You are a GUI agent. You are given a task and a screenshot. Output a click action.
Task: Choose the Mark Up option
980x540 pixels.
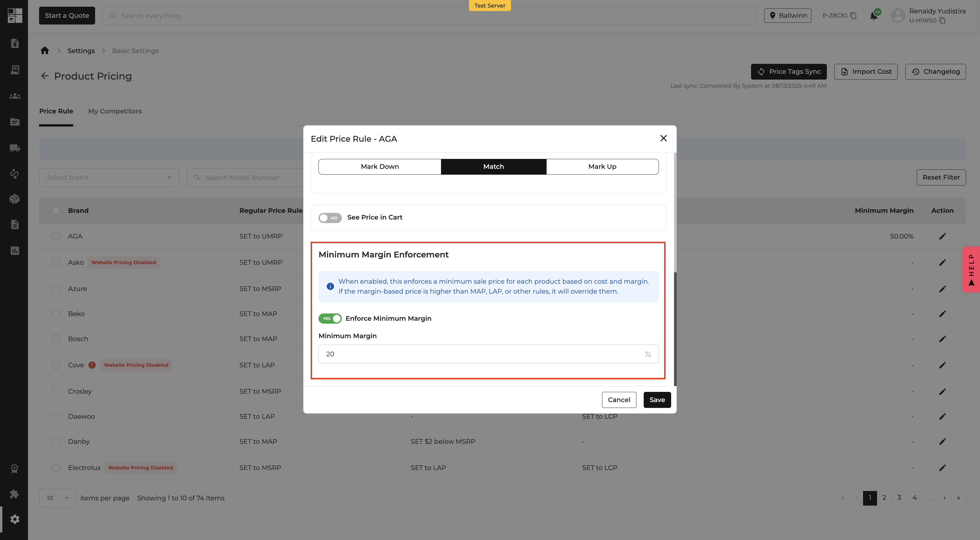coord(602,166)
